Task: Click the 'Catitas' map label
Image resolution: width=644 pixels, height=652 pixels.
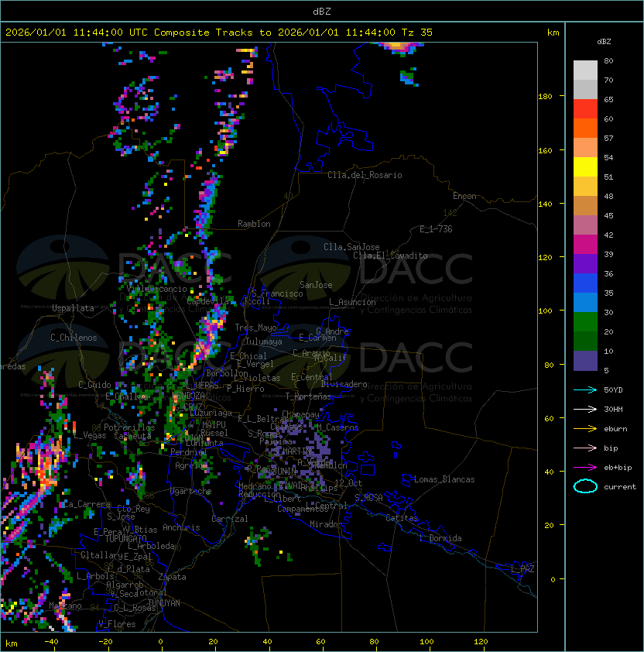Action: pos(402,518)
